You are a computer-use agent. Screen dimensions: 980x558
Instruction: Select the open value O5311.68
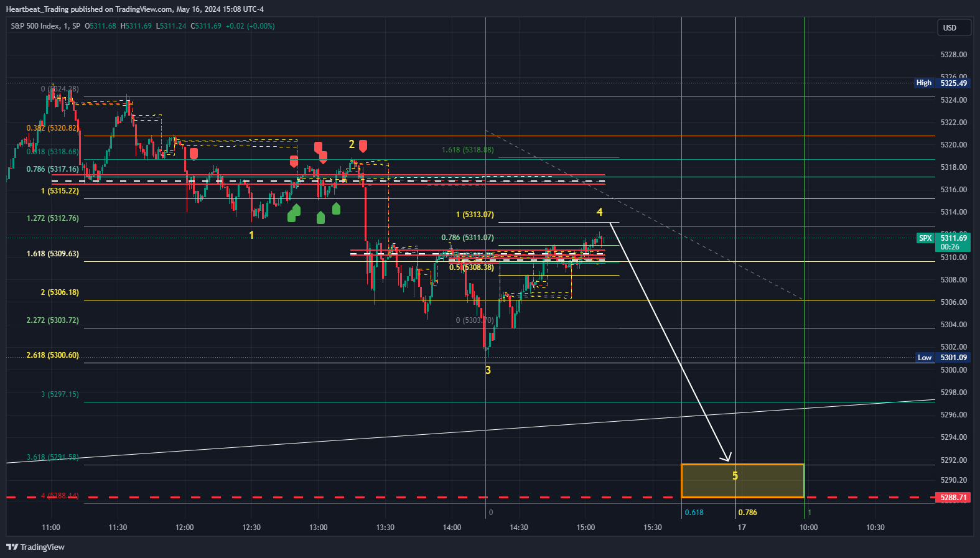click(x=101, y=26)
